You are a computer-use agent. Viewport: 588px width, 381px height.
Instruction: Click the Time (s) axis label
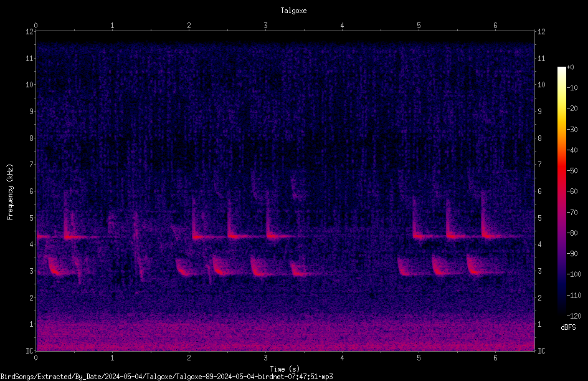285,369
